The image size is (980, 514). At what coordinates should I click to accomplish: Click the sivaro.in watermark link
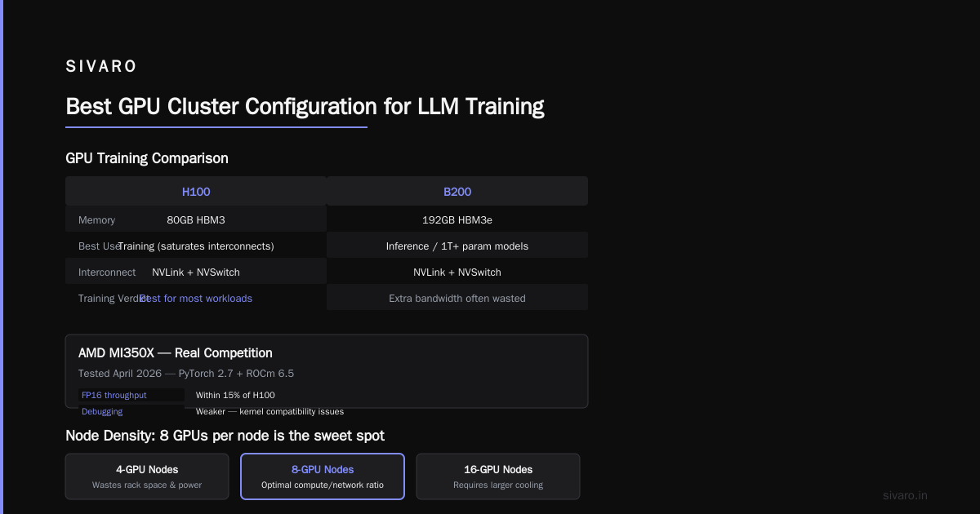click(x=906, y=495)
